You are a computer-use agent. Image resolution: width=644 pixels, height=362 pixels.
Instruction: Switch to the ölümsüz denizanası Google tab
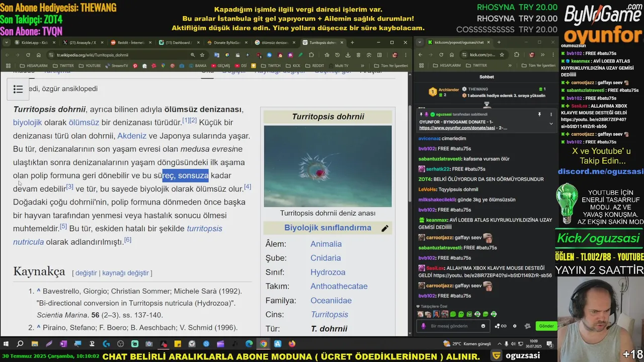pos(274,42)
